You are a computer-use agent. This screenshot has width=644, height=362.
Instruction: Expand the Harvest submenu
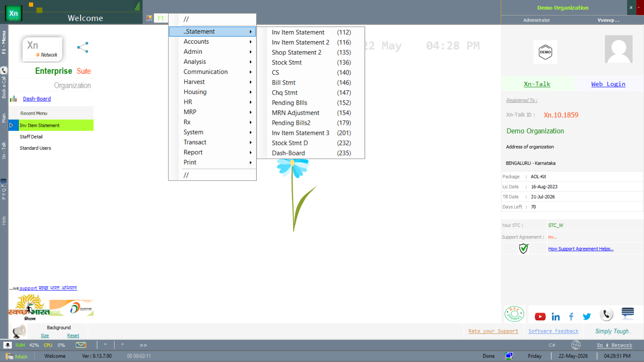point(212,82)
